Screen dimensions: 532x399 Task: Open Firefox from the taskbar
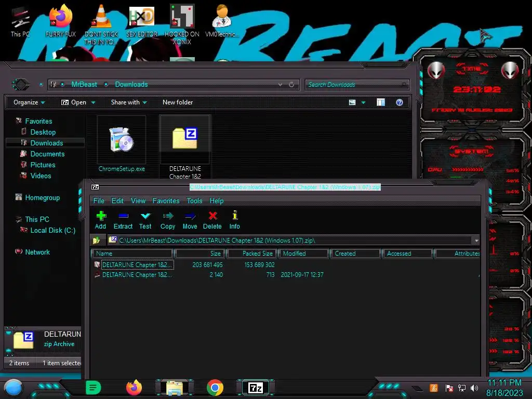tap(134, 388)
